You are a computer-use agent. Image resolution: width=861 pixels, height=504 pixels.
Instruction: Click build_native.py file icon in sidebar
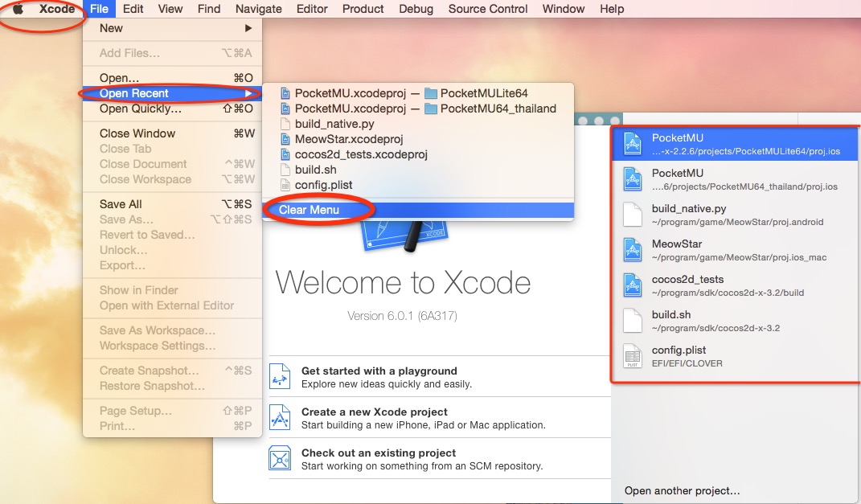tap(633, 215)
